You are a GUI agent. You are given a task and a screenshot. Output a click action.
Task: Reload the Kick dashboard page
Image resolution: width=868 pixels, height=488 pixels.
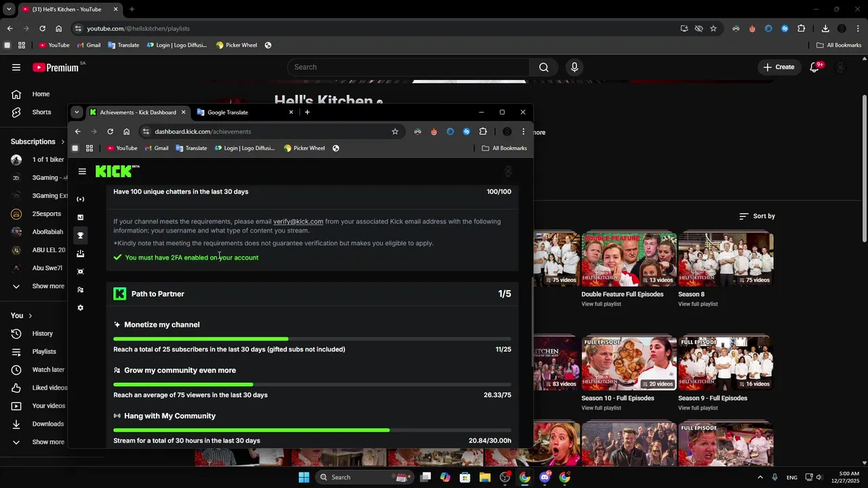click(110, 131)
